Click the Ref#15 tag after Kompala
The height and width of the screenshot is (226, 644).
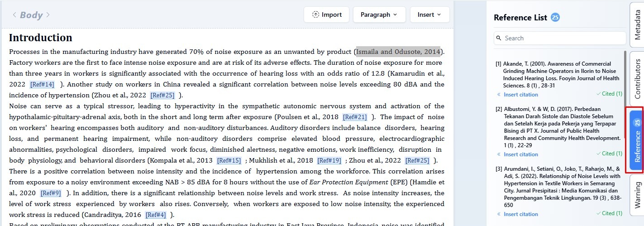pos(229,160)
